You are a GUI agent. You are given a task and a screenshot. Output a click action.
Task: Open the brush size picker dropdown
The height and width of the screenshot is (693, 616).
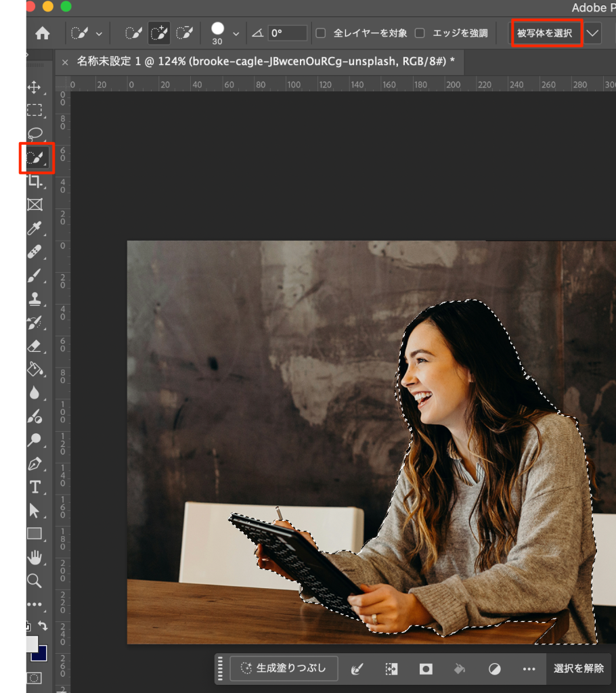(x=236, y=33)
